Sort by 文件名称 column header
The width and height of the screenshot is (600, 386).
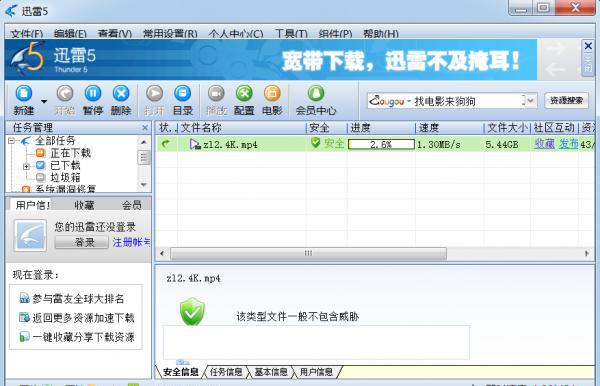242,128
